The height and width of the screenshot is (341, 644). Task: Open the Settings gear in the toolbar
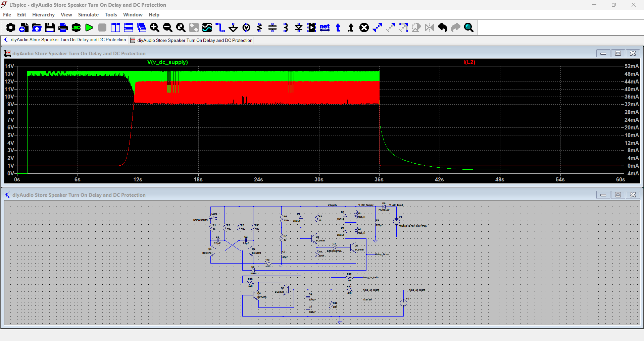11,27
